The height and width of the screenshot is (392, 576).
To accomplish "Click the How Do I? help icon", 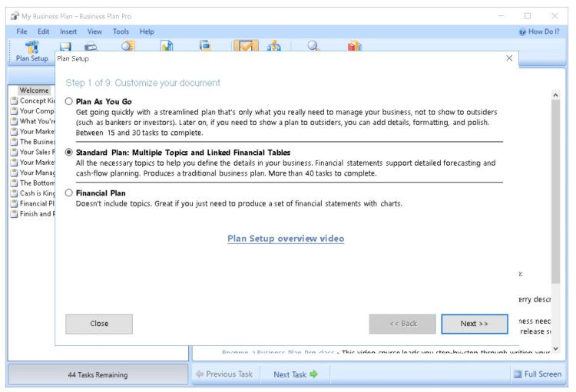I will point(522,32).
